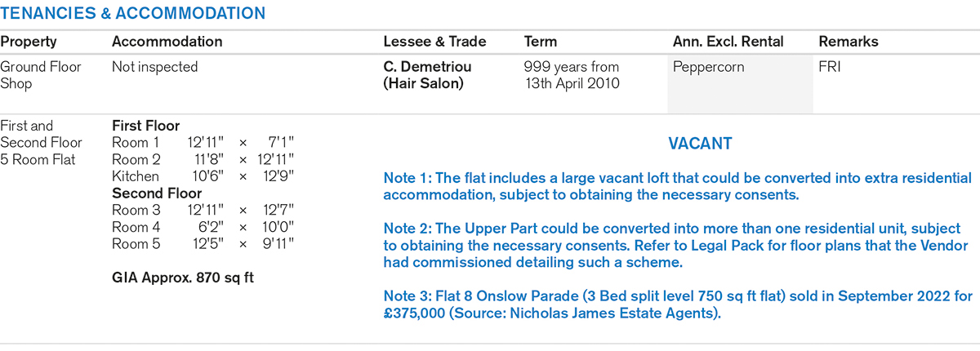Click the Not inspected accommodation text
This screenshot has height=351, width=980.
[x=154, y=67]
